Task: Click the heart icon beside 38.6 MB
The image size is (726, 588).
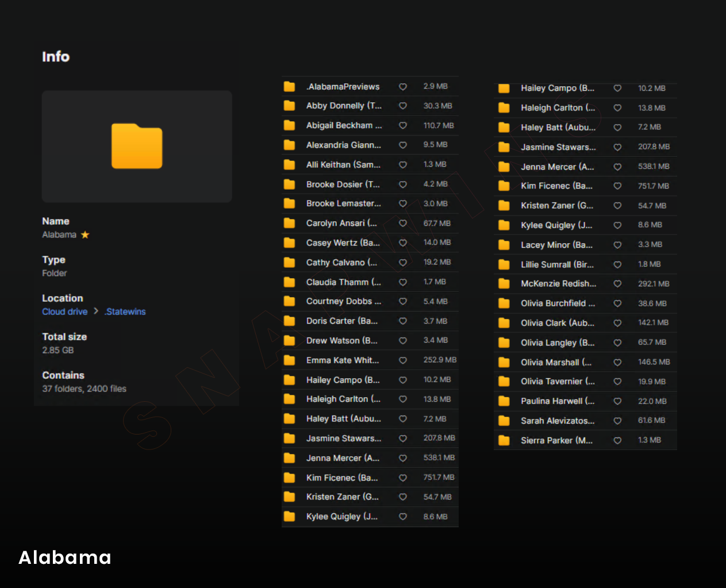Action: 617,303
